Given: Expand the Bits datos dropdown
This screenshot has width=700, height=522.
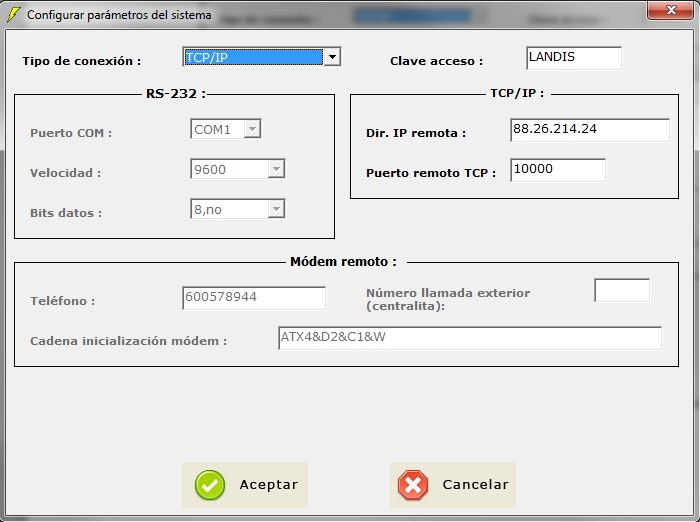Looking at the screenshot, I should [x=276, y=209].
